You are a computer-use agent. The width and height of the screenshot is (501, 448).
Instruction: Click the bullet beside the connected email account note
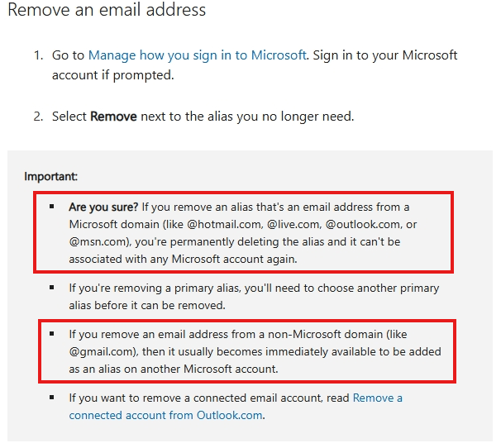[52, 398]
